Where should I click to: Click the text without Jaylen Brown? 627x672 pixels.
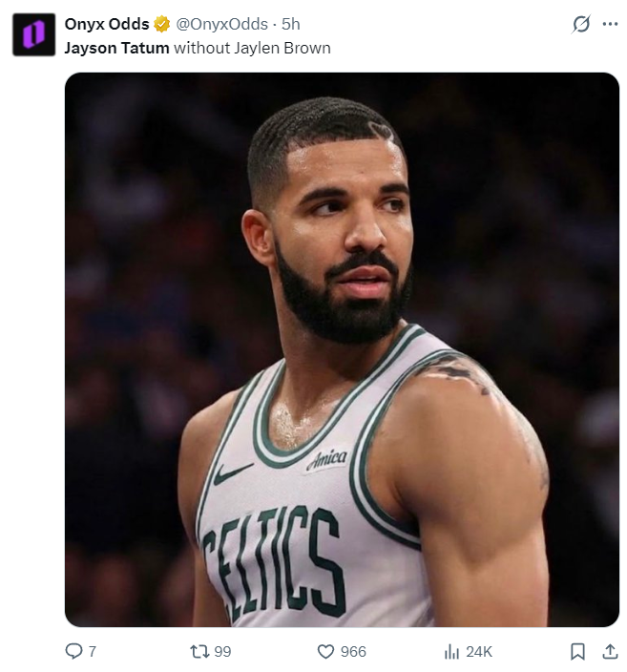[x=253, y=48]
